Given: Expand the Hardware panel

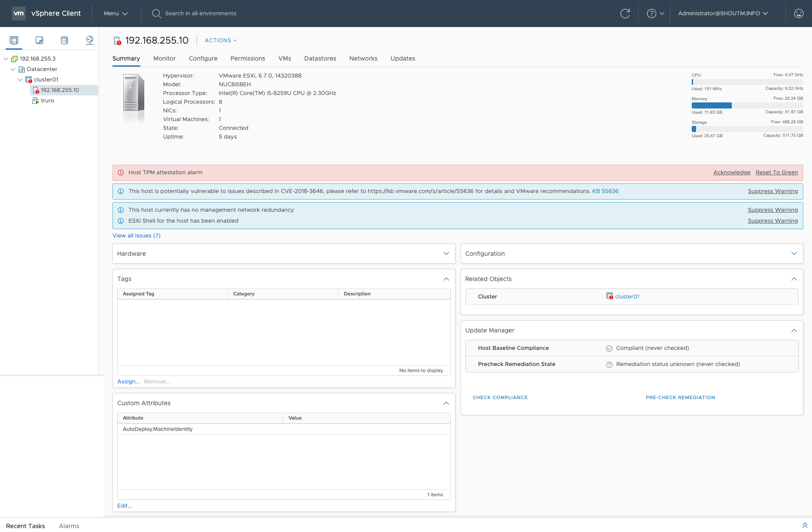Looking at the screenshot, I should [446, 254].
